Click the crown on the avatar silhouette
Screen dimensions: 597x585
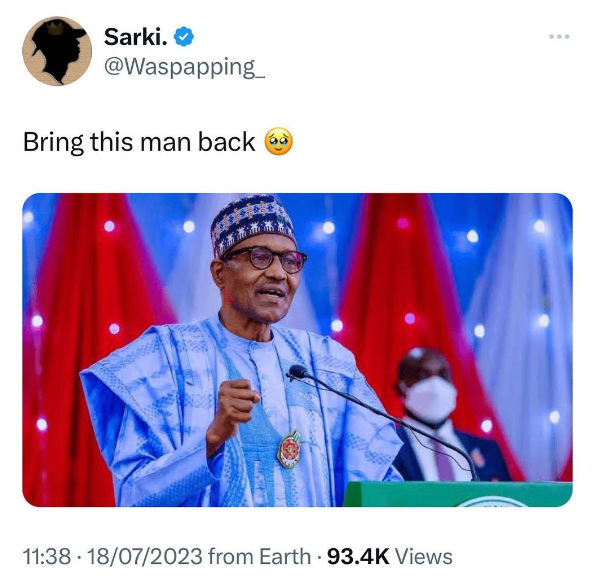pos(55,29)
